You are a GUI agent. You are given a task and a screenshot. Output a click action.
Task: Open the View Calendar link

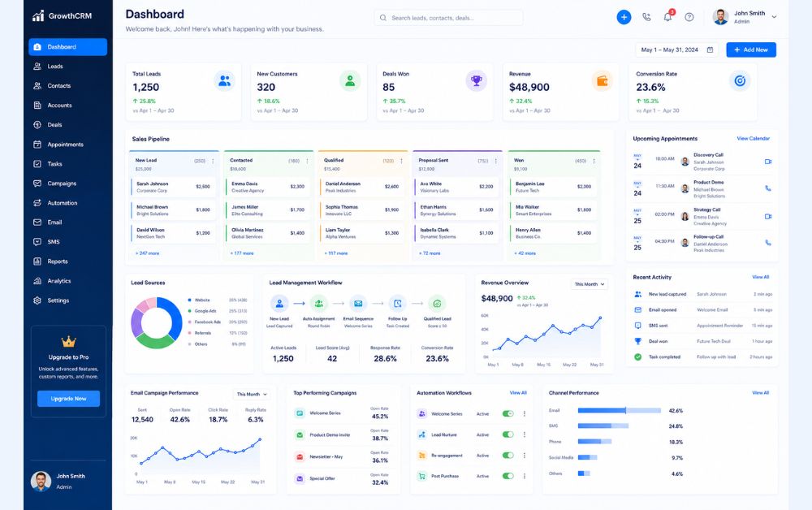[x=753, y=139]
